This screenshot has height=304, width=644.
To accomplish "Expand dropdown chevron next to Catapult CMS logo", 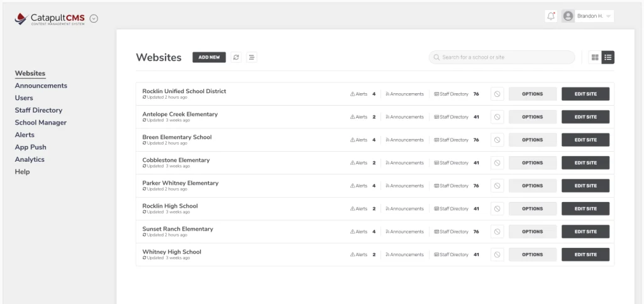I will click(94, 18).
